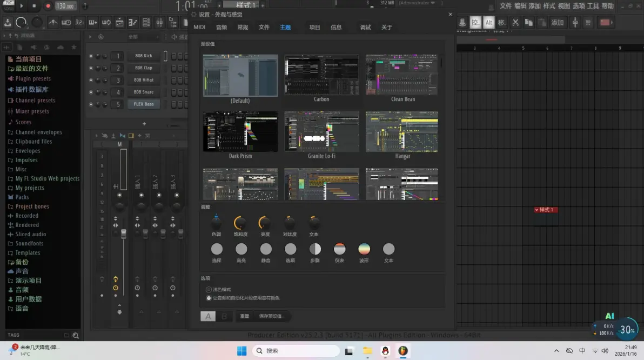Open the 视图 menu

(564, 6)
